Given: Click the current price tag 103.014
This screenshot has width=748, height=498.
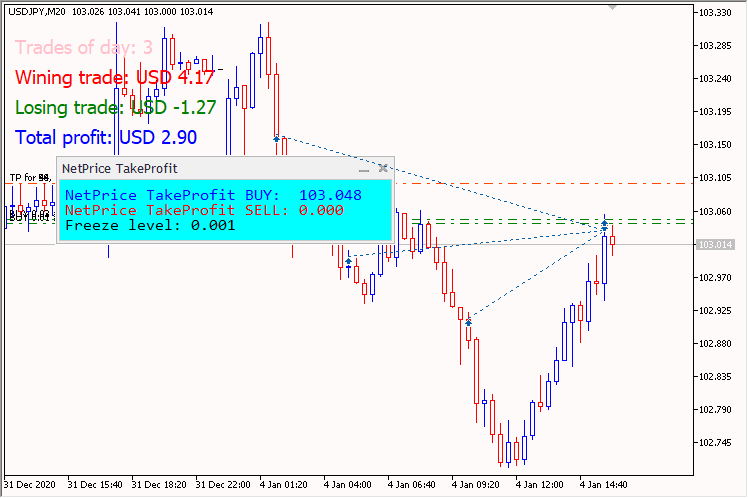Looking at the screenshot, I should [715, 245].
